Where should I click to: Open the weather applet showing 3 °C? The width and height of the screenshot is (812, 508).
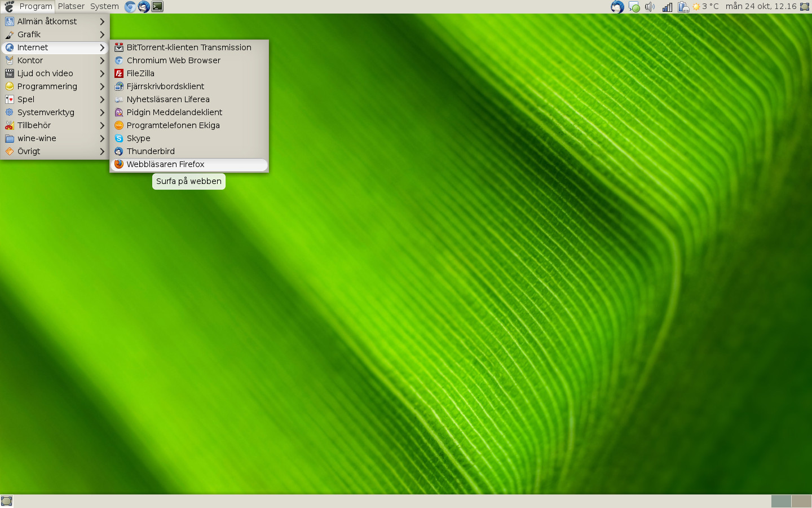click(x=706, y=7)
